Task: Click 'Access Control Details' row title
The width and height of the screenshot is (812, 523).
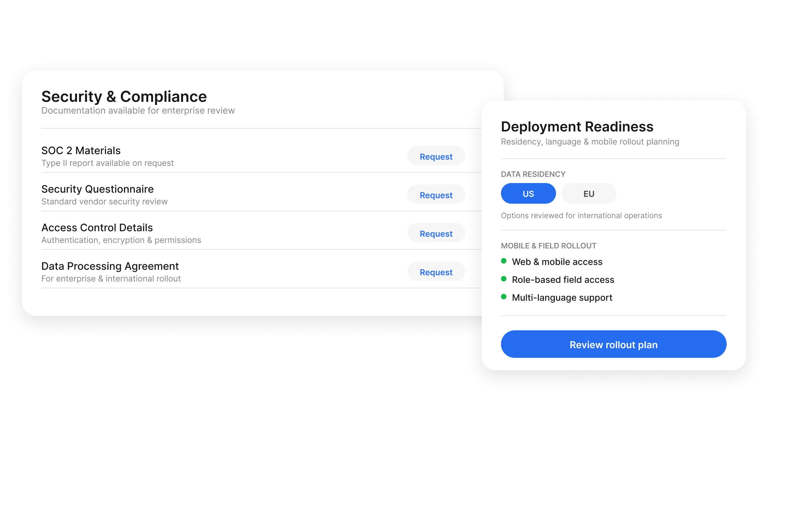Action: pos(97,227)
